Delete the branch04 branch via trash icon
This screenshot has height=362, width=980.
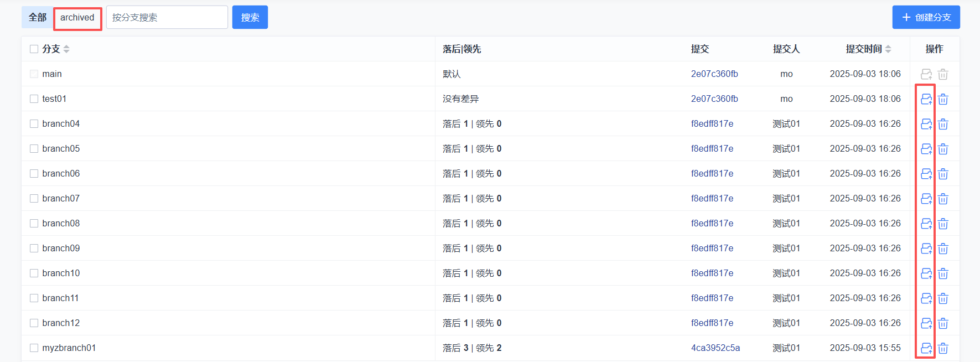pyautogui.click(x=943, y=124)
